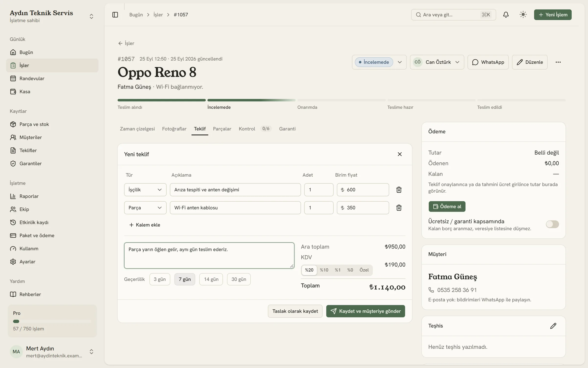The image size is (588, 368).
Task: Switch to Fotoğraflar tab
Action: 174,129
